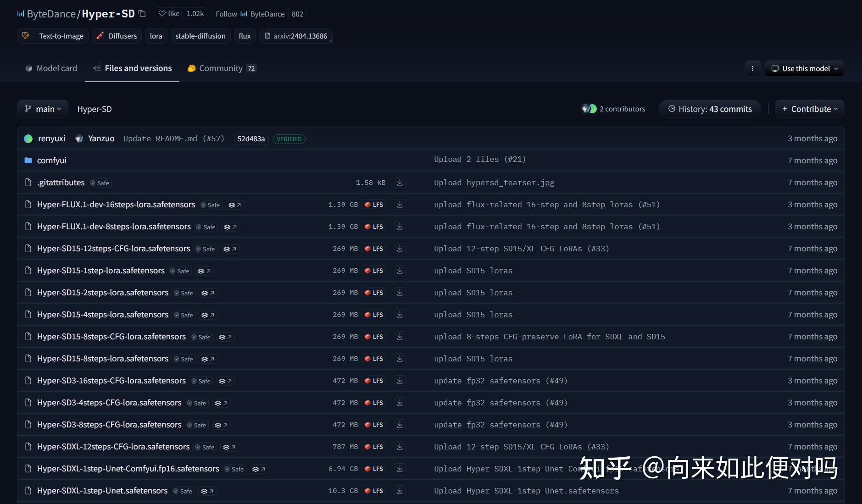This screenshot has height=504, width=862.
Task: Open the three-dot overflow menu icon
Action: [x=752, y=68]
